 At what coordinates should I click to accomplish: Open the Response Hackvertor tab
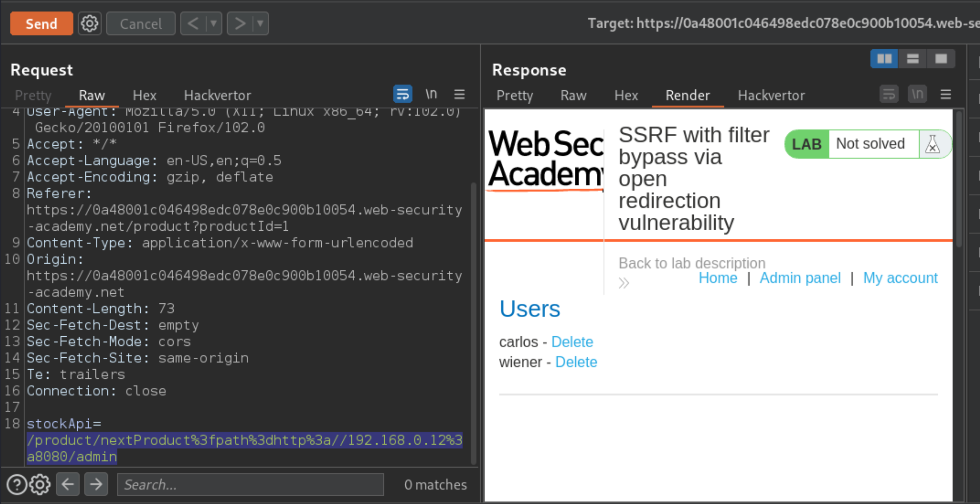771,95
